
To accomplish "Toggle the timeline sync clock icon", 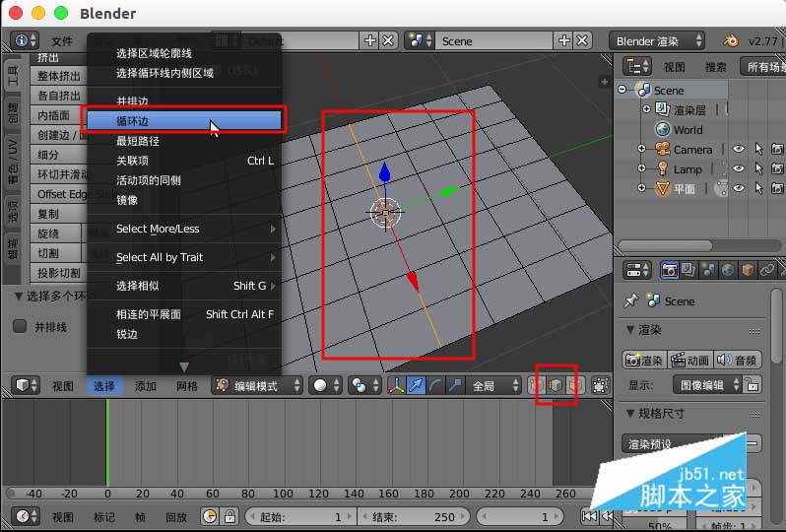I will pos(210,516).
